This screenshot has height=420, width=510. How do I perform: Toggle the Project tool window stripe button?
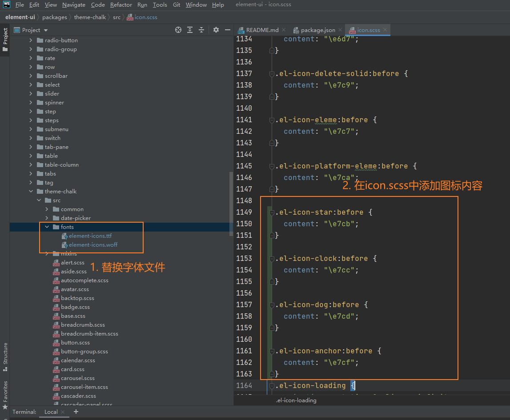pos(5,40)
